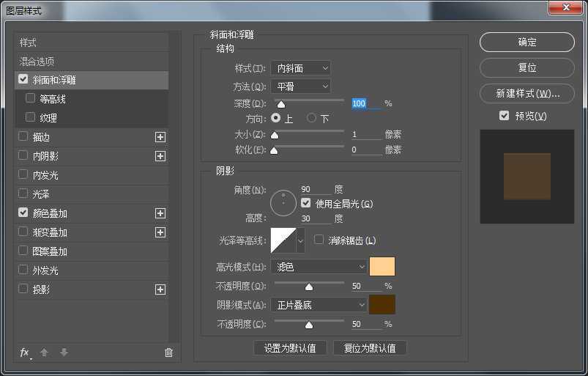Click the fx add effect icon
Viewport: 588px width, 376px height.
(x=24, y=353)
